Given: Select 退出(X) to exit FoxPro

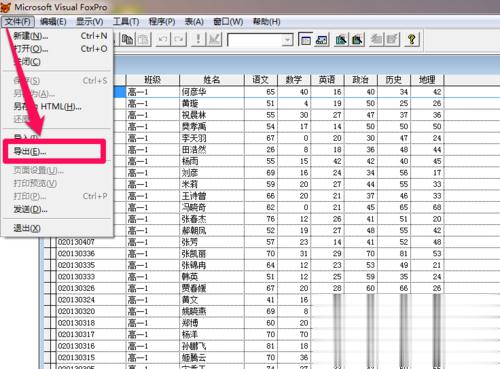Looking at the screenshot, I should coord(57,228).
